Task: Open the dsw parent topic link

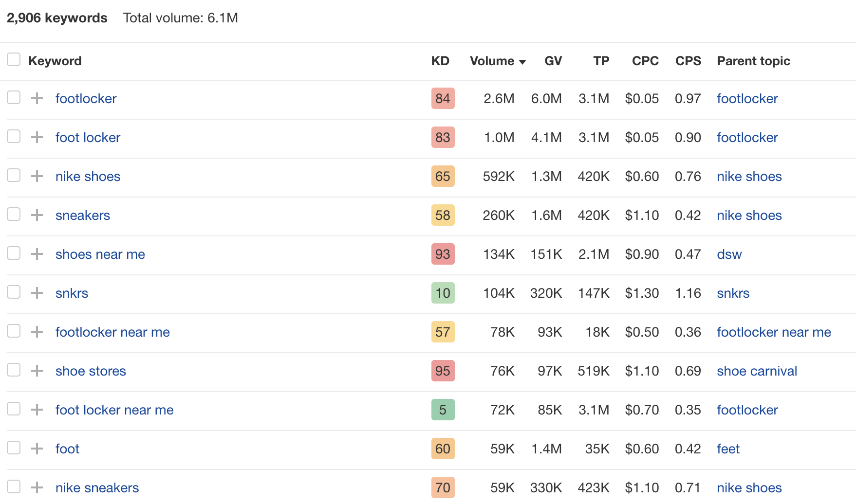Action: coord(729,254)
